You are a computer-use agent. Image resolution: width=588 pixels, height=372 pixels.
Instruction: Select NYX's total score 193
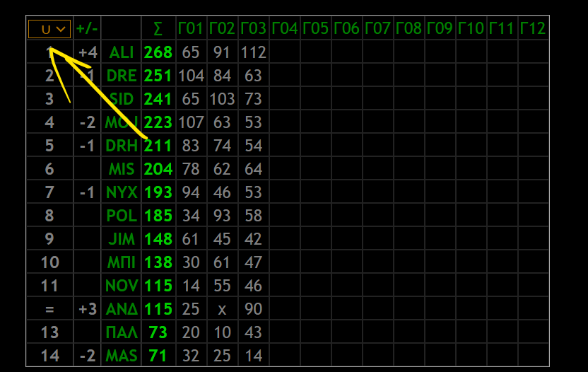click(x=158, y=192)
